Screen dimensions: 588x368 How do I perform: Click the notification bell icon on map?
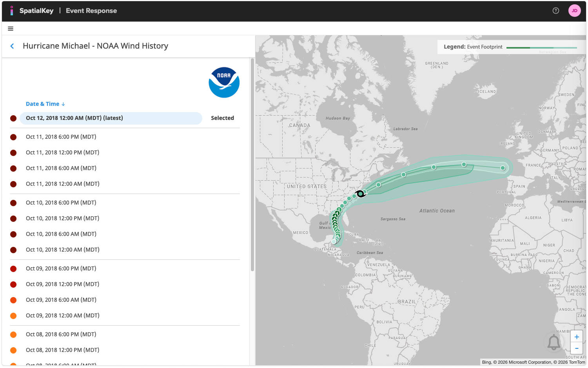[x=554, y=343]
